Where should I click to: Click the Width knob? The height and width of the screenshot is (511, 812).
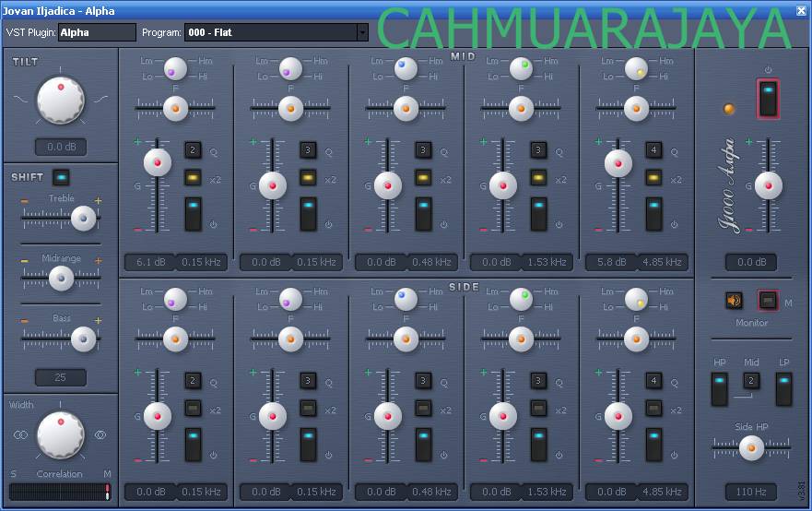pos(61,434)
